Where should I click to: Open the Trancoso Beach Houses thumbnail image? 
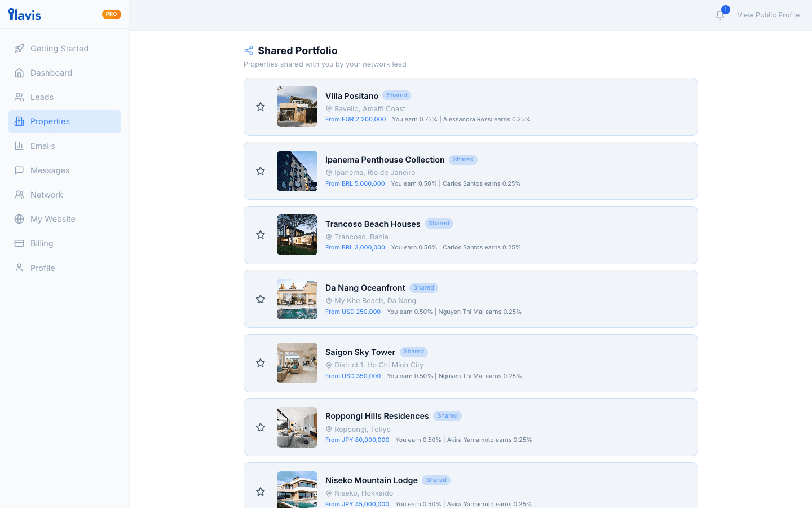(x=297, y=235)
